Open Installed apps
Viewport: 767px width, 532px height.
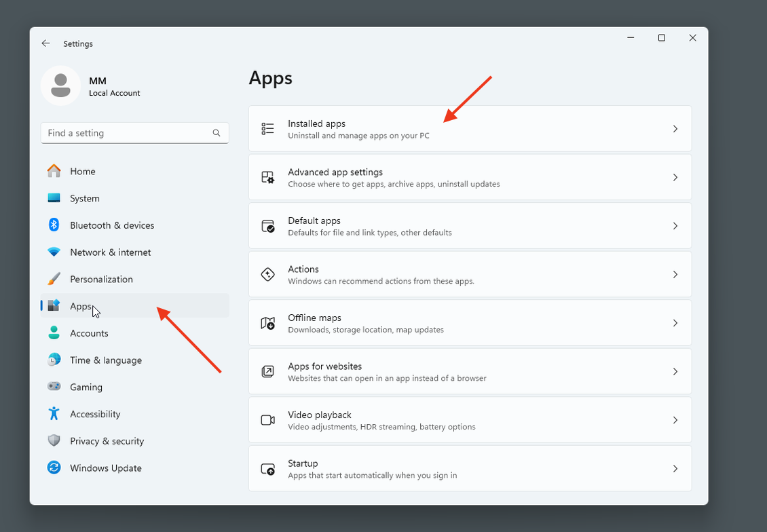(x=470, y=129)
